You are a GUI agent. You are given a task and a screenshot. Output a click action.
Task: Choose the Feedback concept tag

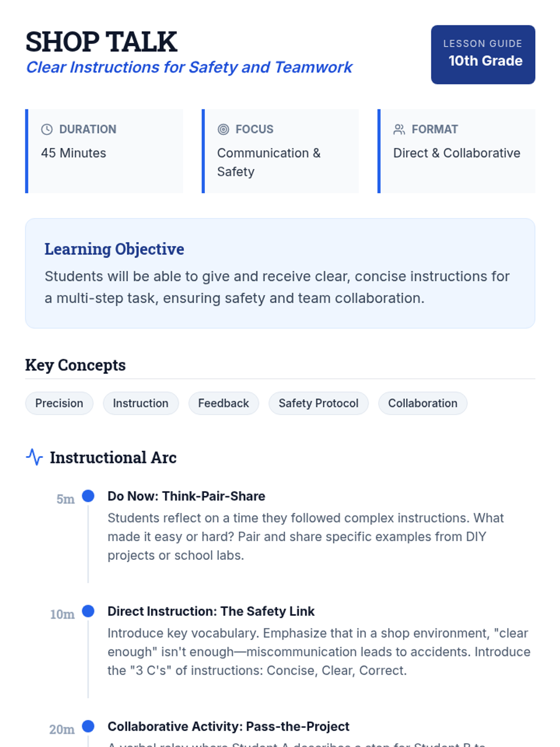pyautogui.click(x=224, y=403)
